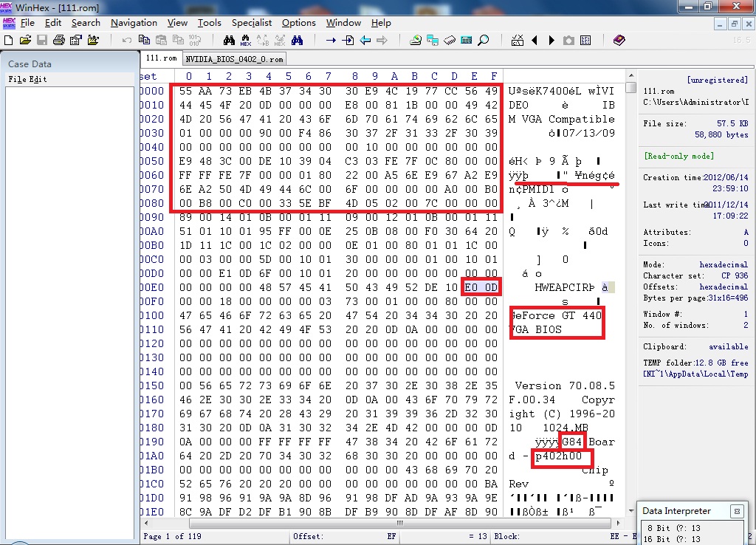Screen dimensions: 756x545
Task: Click the Block status bar field
Action: [x=563, y=536]
